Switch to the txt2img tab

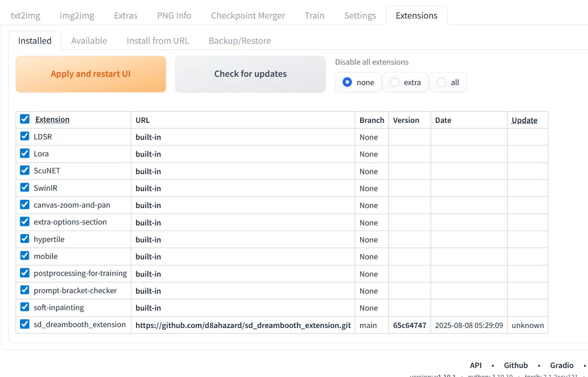25,16
